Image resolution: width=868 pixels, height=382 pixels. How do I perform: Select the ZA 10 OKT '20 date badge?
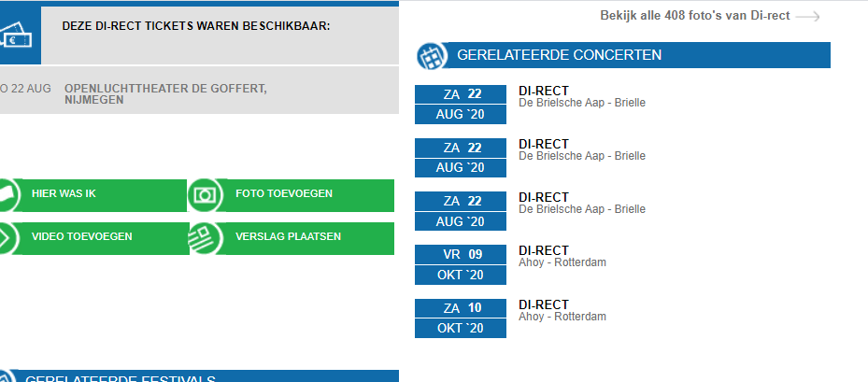(461, 318)
